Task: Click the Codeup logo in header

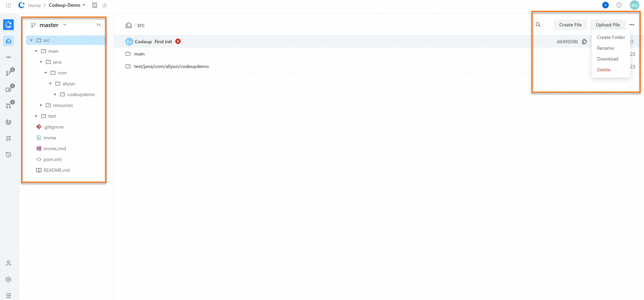Action: click(21, 5)
